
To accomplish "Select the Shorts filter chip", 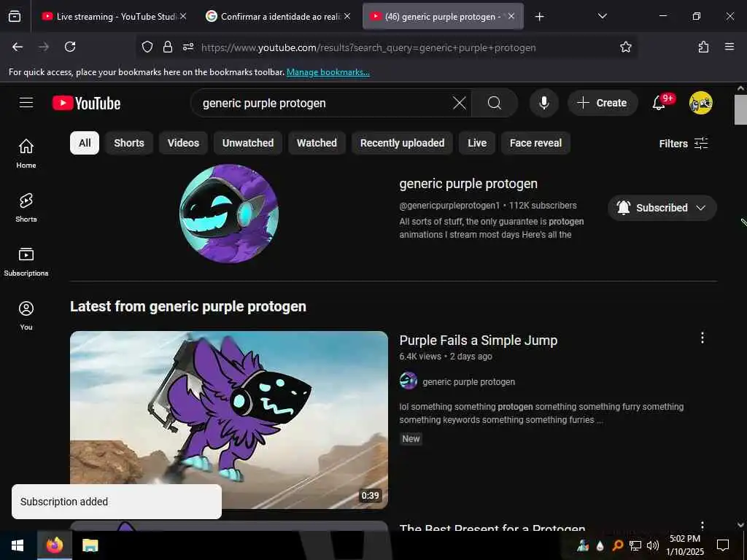I will click(129, 143).
